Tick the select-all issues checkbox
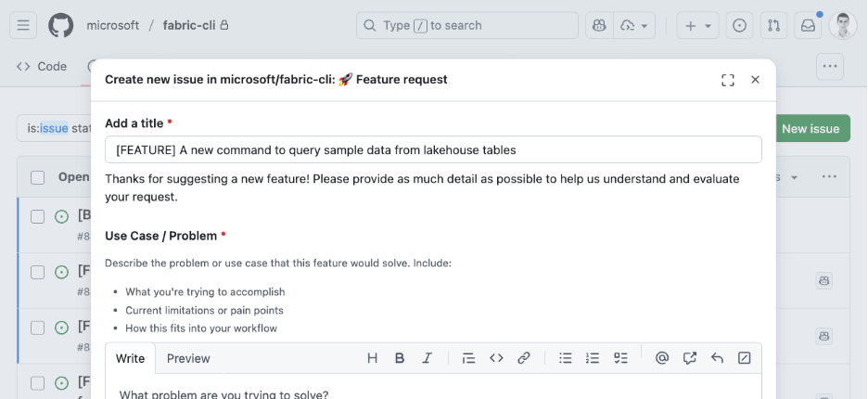 point(38,177)
